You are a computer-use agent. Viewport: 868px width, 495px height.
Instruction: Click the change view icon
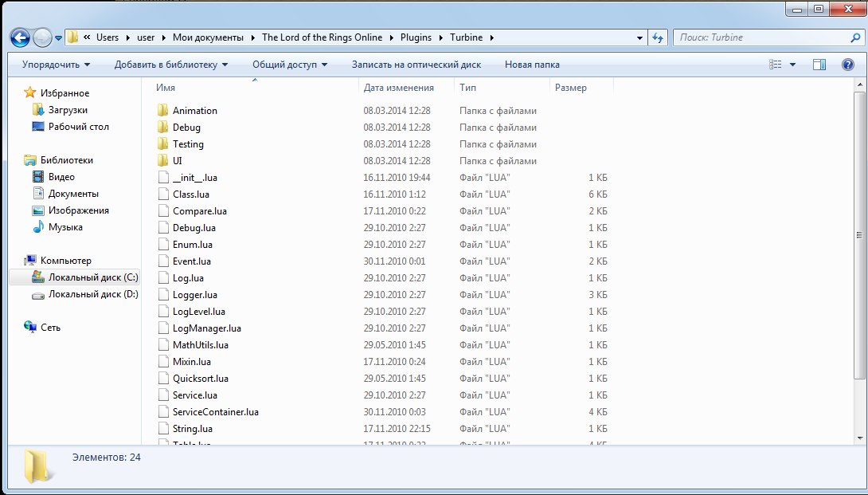click(776, 65)
